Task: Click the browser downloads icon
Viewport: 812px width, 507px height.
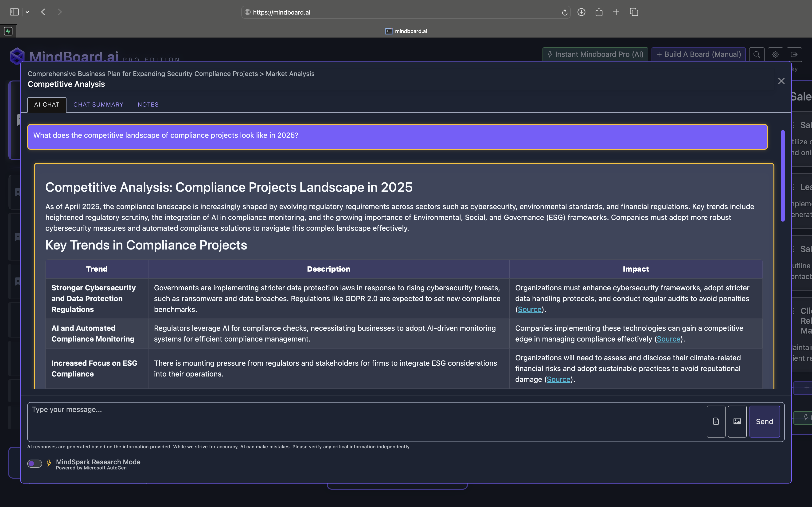Action: [581, 12]
